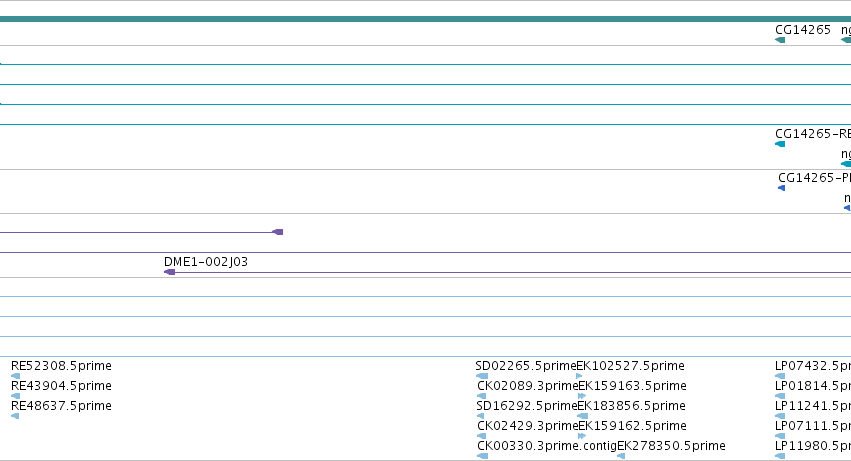Viewport: 851px width, 461px height.
Task: Open the LP07111.5pr EST label
Action: pyautogui.click(x=813, y=426)
